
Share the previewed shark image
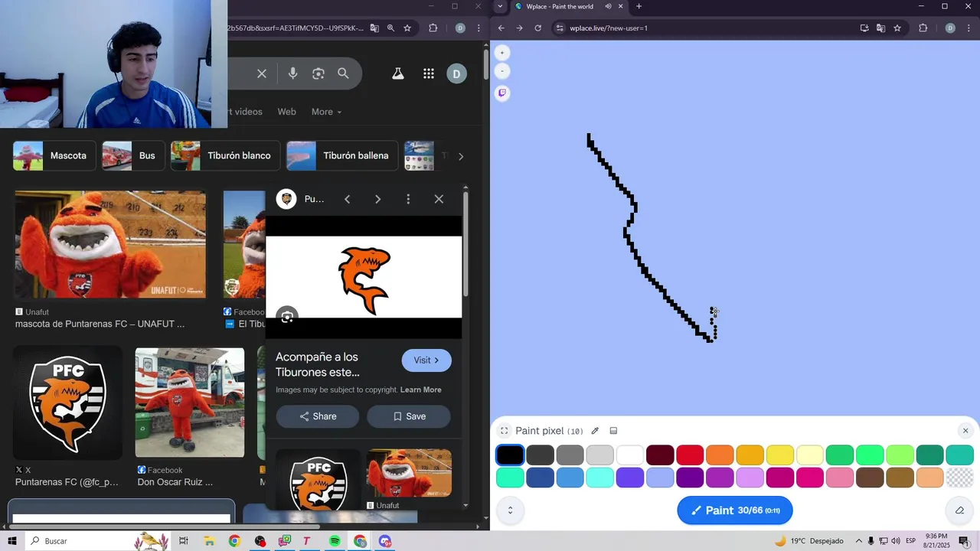click(318, 416)
